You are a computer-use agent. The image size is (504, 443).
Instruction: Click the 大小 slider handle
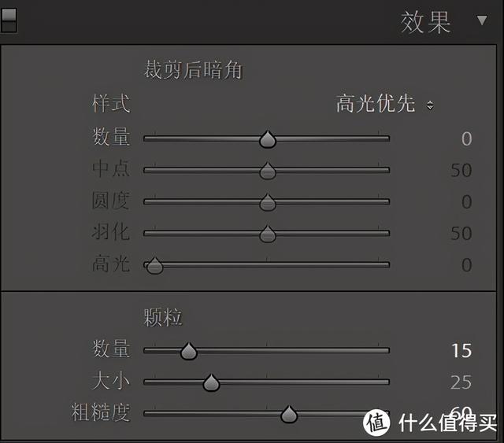(x=211, y=382)
